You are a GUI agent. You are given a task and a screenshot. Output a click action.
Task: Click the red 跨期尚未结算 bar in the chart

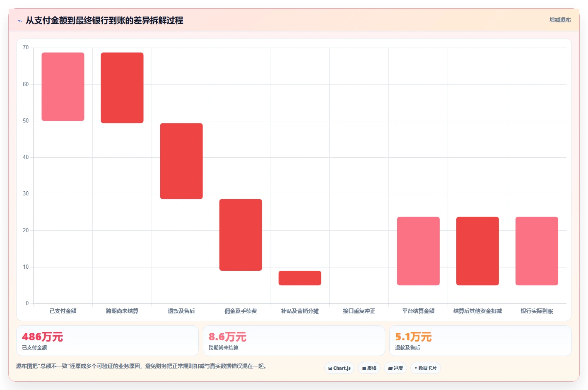click(x=122, y=88)
